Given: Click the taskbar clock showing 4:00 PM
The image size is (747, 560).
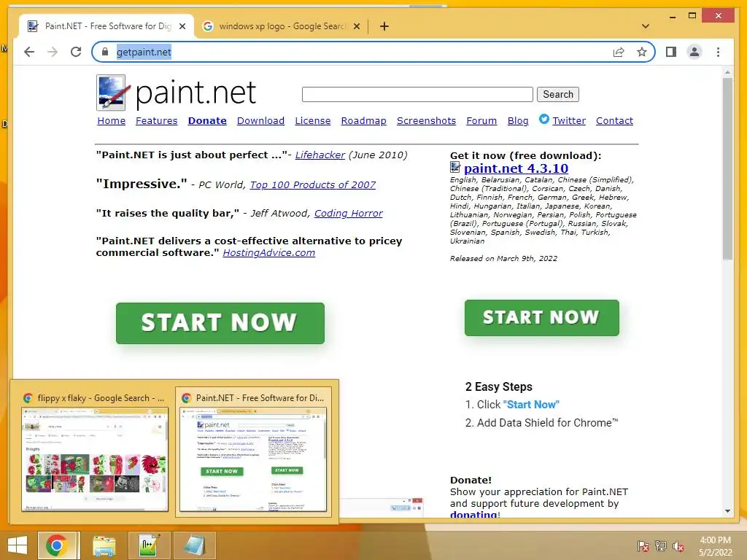Looking at the screenshot, I should pyautogui.click(x=716, y=546).
